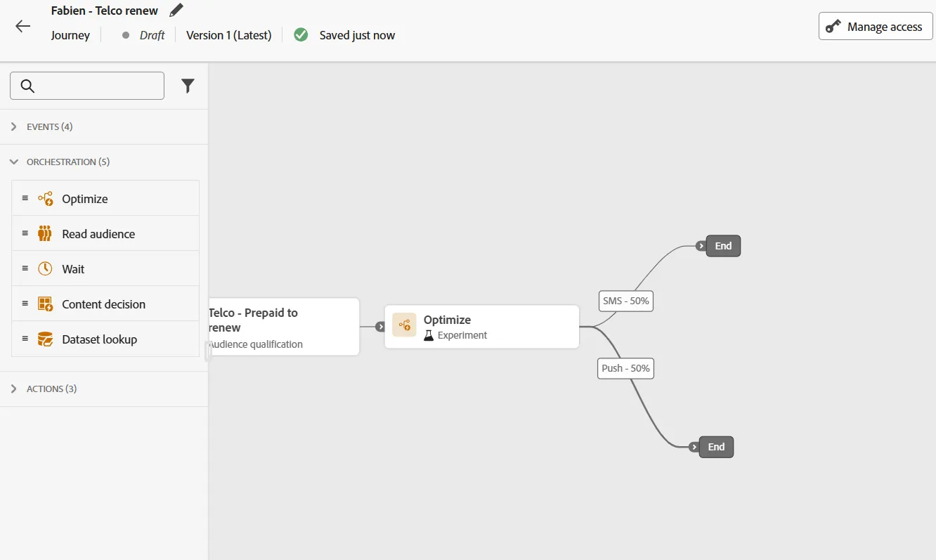Click the Manage access button

pos(876,27)
